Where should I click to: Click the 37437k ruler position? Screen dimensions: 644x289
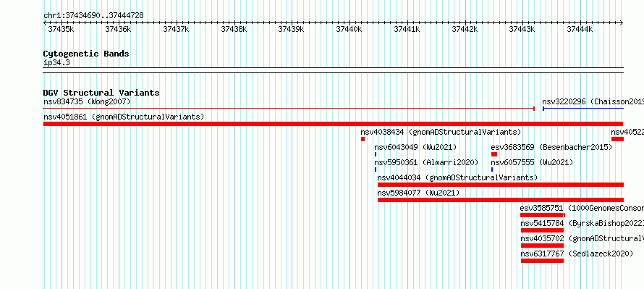(x=177, y=29)
